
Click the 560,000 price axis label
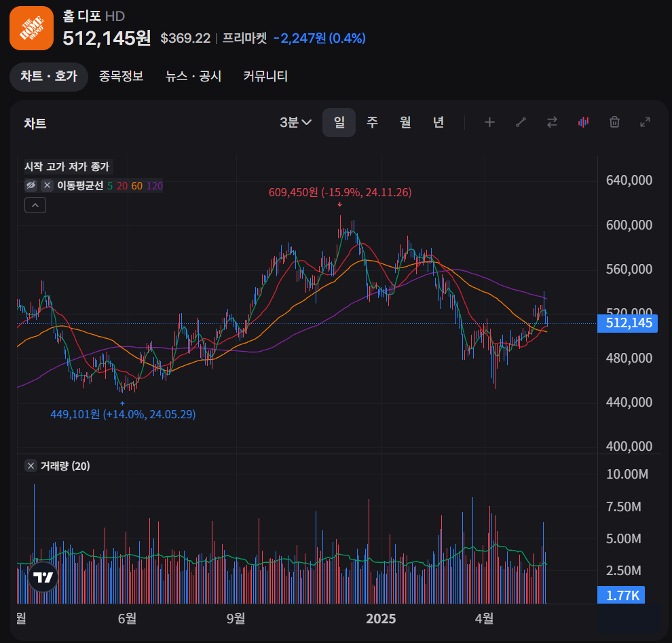629,269
